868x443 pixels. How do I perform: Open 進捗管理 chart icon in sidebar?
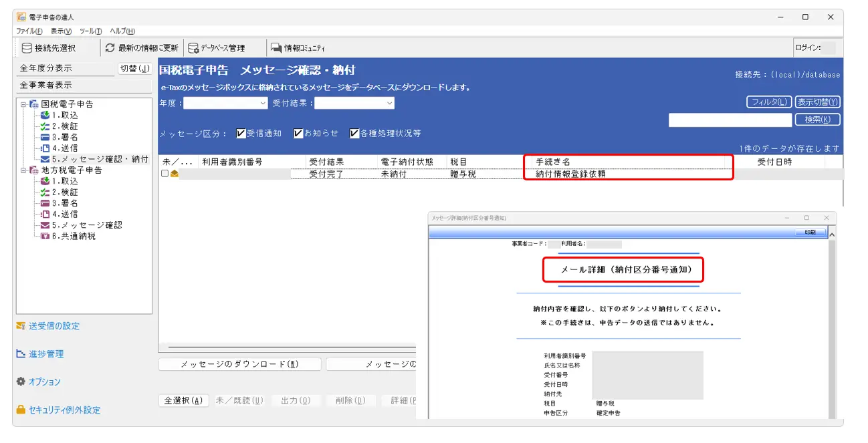21,354
